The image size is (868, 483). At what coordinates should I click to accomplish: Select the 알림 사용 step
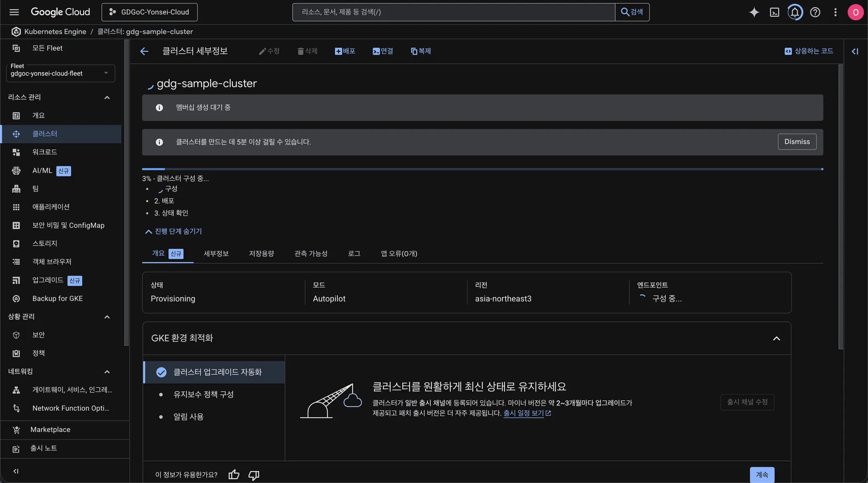point(188,417)
